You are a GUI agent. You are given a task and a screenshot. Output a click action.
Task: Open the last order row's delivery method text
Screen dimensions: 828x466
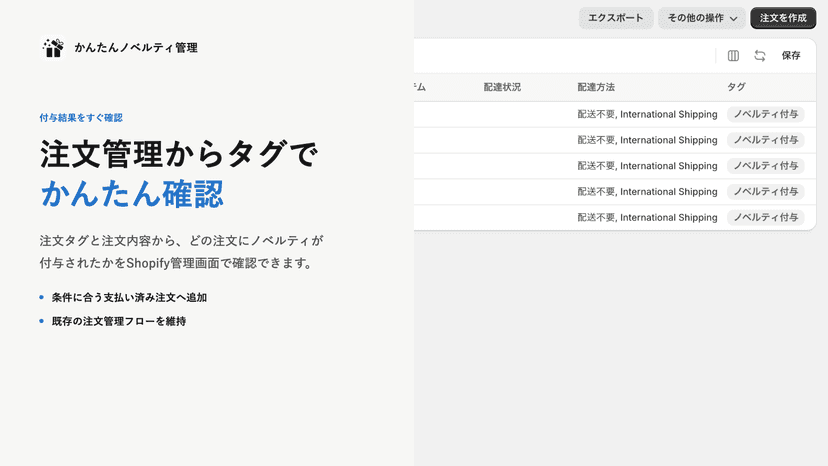[x=647, y=218]
